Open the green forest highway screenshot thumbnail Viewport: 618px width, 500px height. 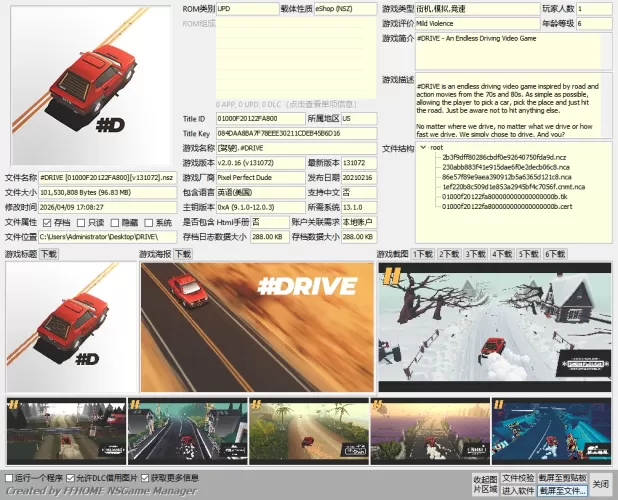pyautogui.click(x=188, y=431)
